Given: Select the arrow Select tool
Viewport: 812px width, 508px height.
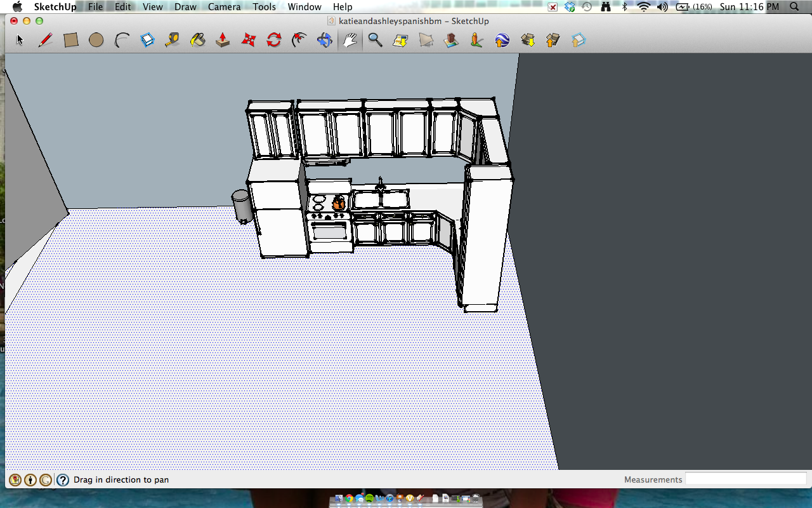Looking at the screenshot, I should [x=20, y=40].
